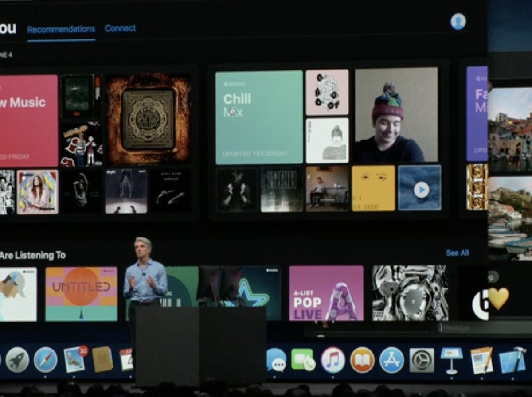Click the See All link

[458, 253]
